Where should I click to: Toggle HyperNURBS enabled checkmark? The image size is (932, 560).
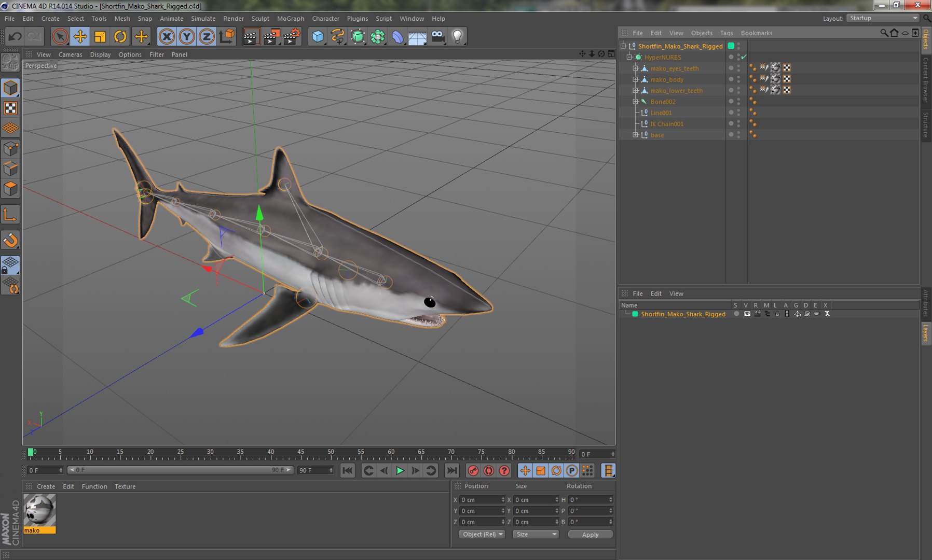click(x=744, y=57)
